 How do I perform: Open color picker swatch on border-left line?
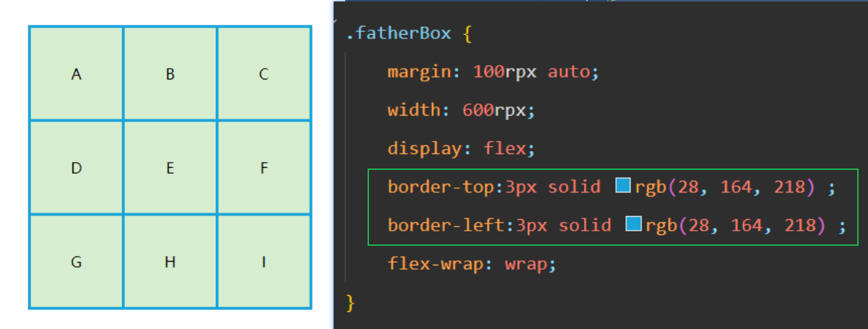point(633,224)
